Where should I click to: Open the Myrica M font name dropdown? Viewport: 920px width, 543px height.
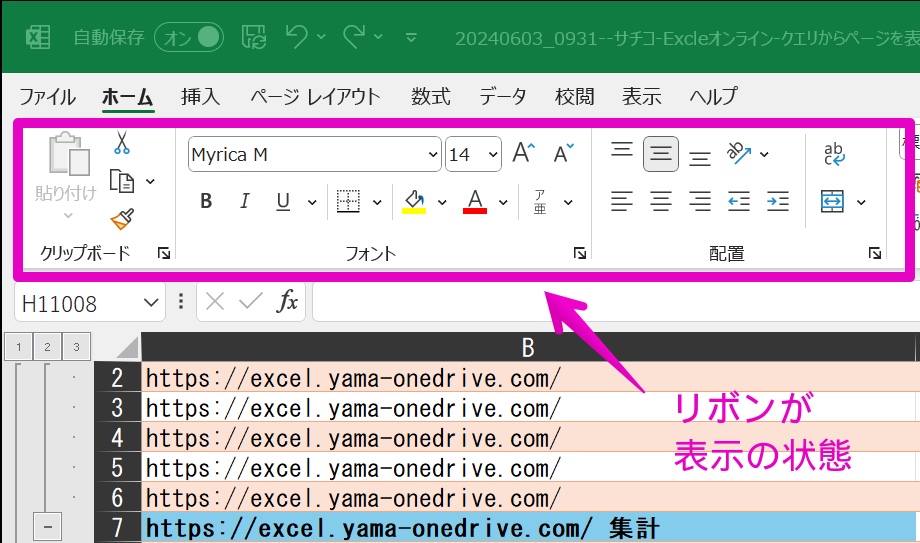click(x=433, y=154)
